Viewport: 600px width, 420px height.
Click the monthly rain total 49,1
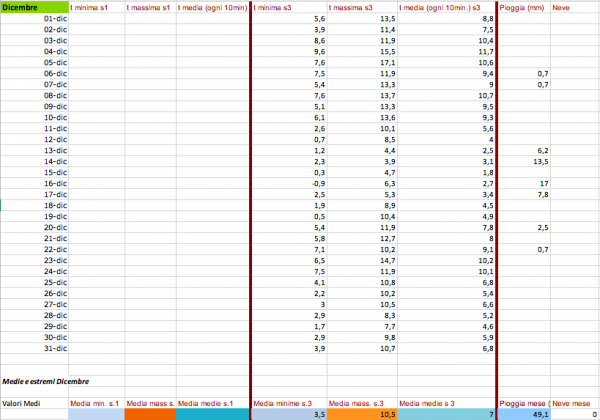(x=524, y=414)
